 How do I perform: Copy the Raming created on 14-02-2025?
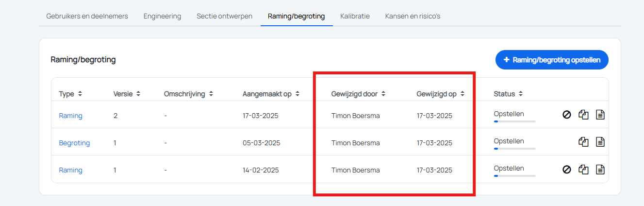point(583,169)
